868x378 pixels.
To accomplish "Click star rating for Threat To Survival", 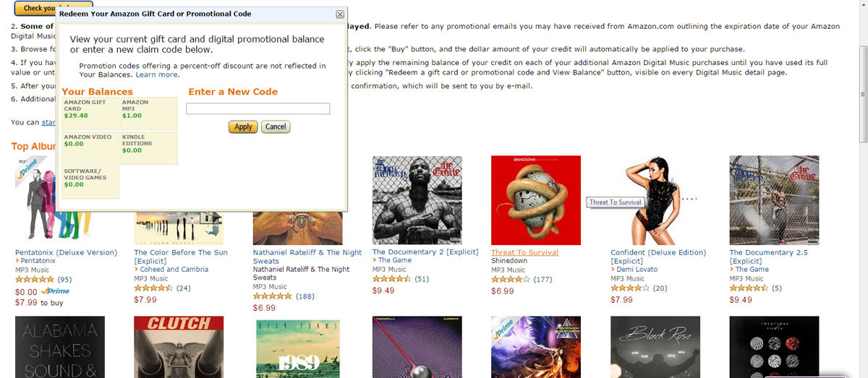I will (x=511, y=279).
